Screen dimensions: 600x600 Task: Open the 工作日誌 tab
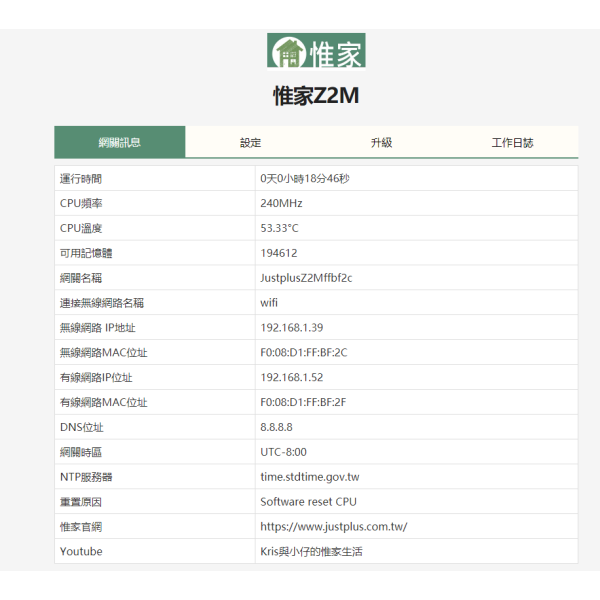tap(512, 142)
